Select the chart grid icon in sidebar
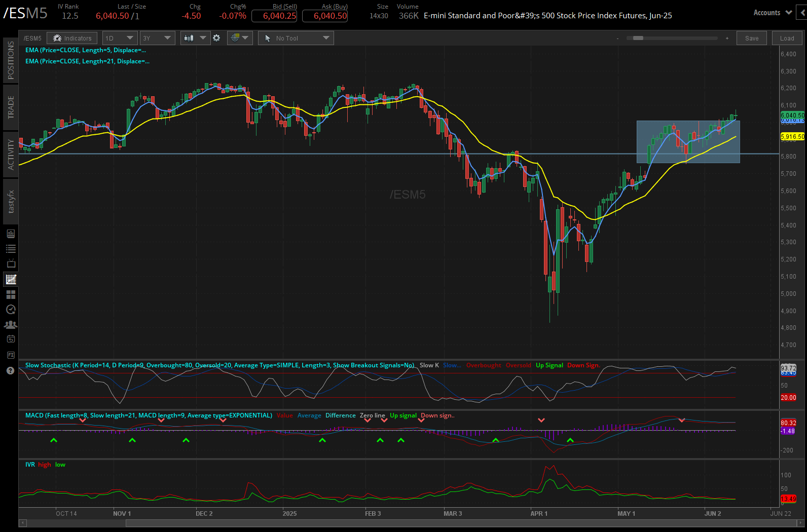 pos(11,279)
